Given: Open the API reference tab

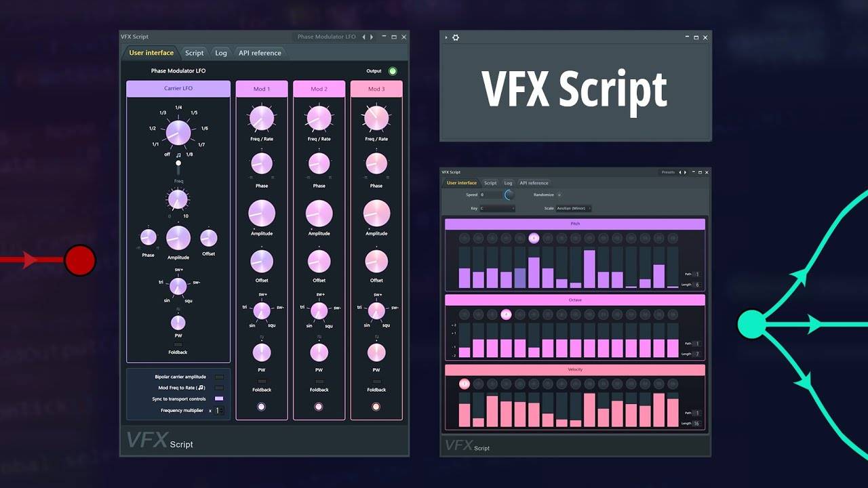Looking at the screenshot, I should pos(259,52).
